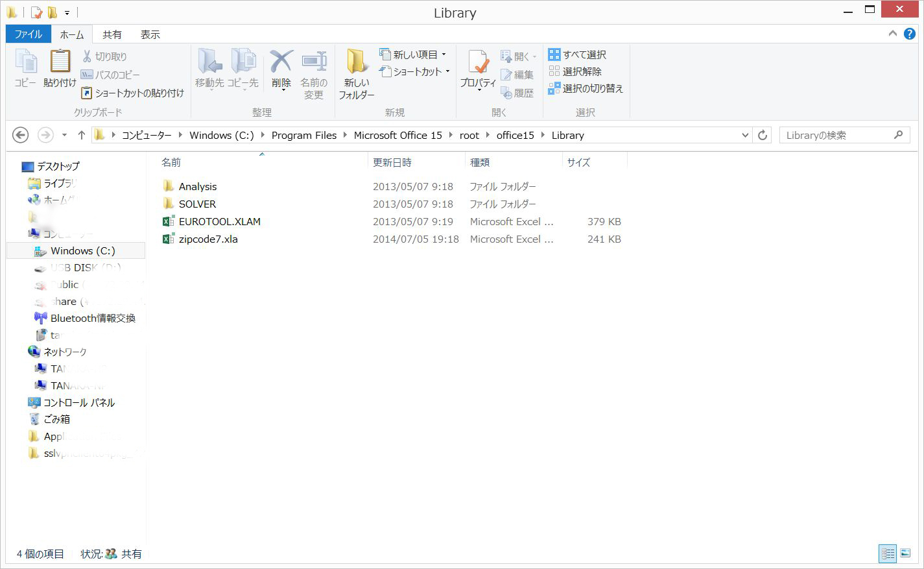This screenshot has height=569, width=924.
Task: Open the Shortcut (ショートカット) dropdown
Action: [x=415, y=71]
